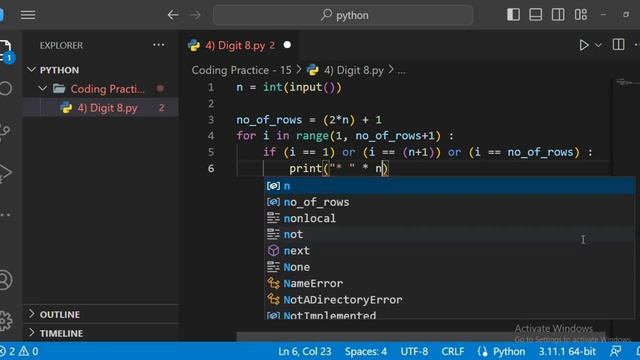Image resolution: width=640 pixels, height=360 pixels.
Task: Toggle bottom panel layout icon
Action: click(536, 15)
